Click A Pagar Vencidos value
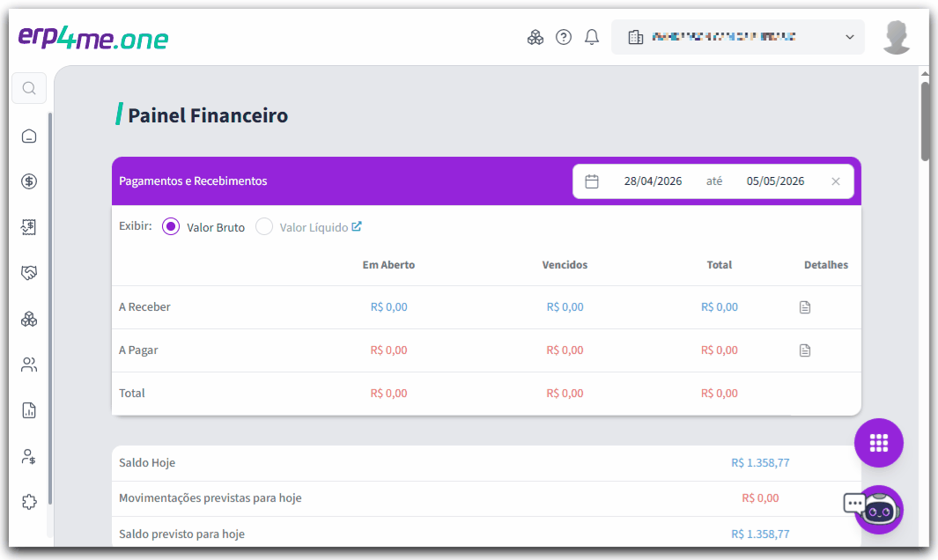Viewport: 938px width, 560px height. coord(565,350)
